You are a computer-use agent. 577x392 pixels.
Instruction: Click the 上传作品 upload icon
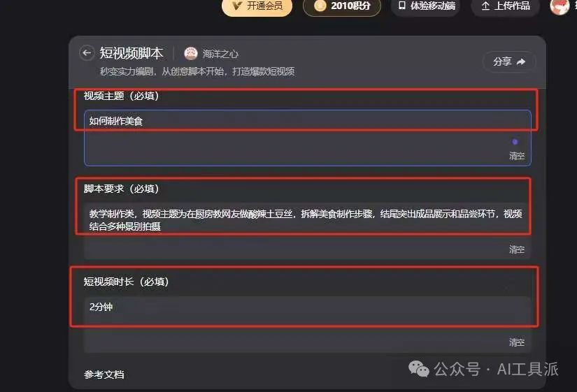point(485,6)
